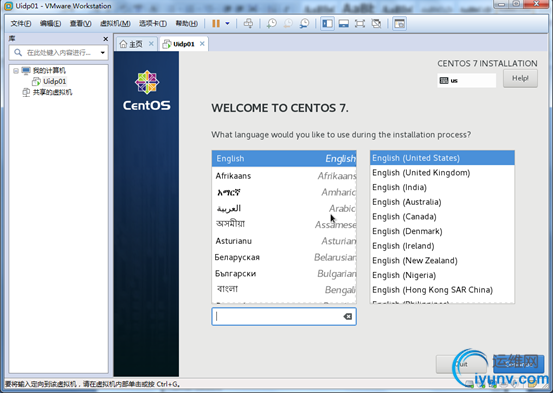Select 我的计算机 in the library tree
The image size is (555, 395).
click(49, 70)
